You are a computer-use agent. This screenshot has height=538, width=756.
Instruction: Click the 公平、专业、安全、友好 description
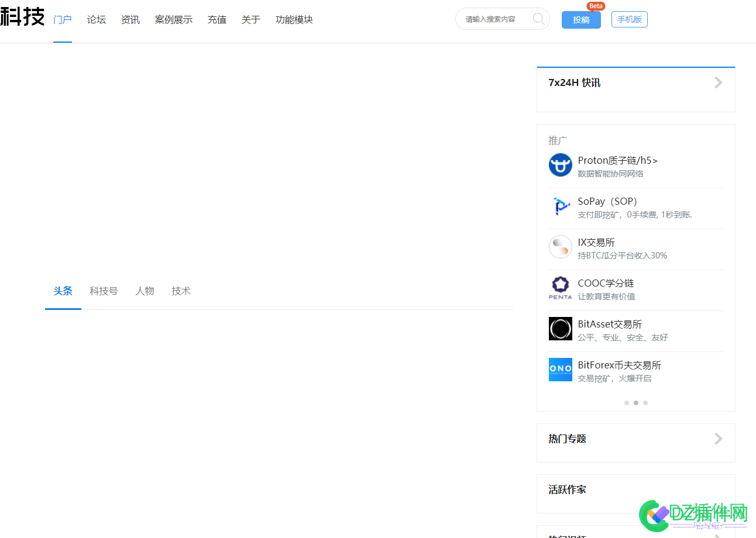point(623,337)
